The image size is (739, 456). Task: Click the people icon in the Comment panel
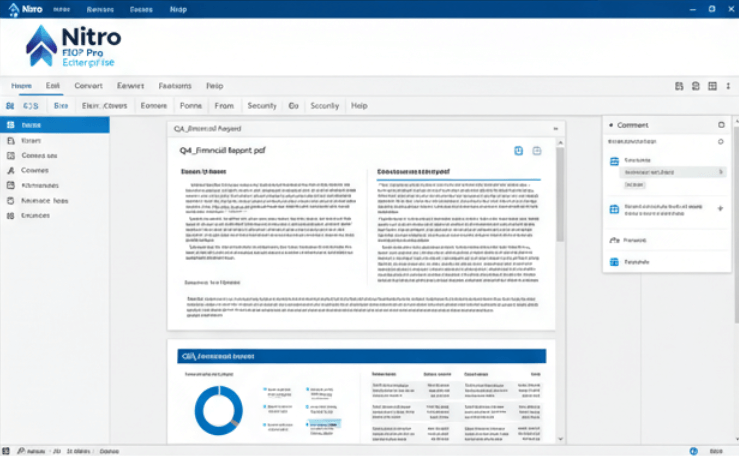click(614, 241)
